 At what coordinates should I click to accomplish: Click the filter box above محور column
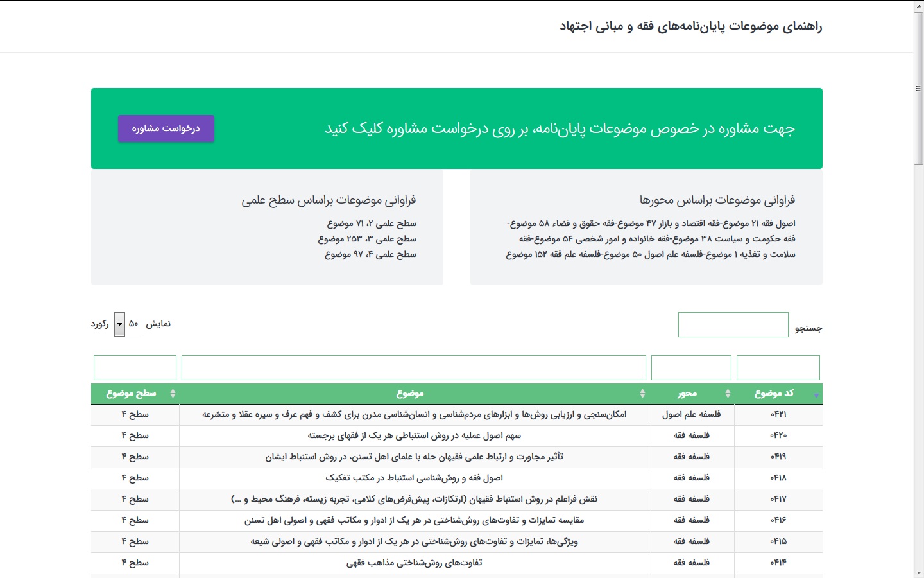coord(691,368)
